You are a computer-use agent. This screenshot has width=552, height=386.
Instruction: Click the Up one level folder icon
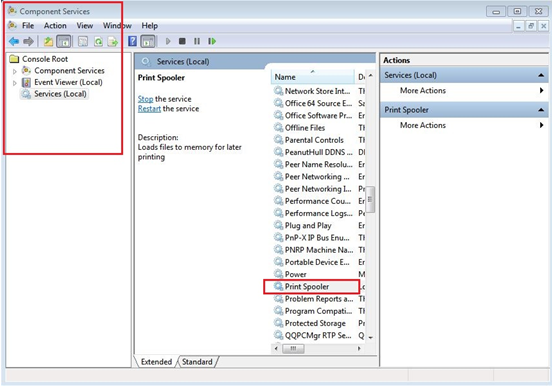pos(48,42)
